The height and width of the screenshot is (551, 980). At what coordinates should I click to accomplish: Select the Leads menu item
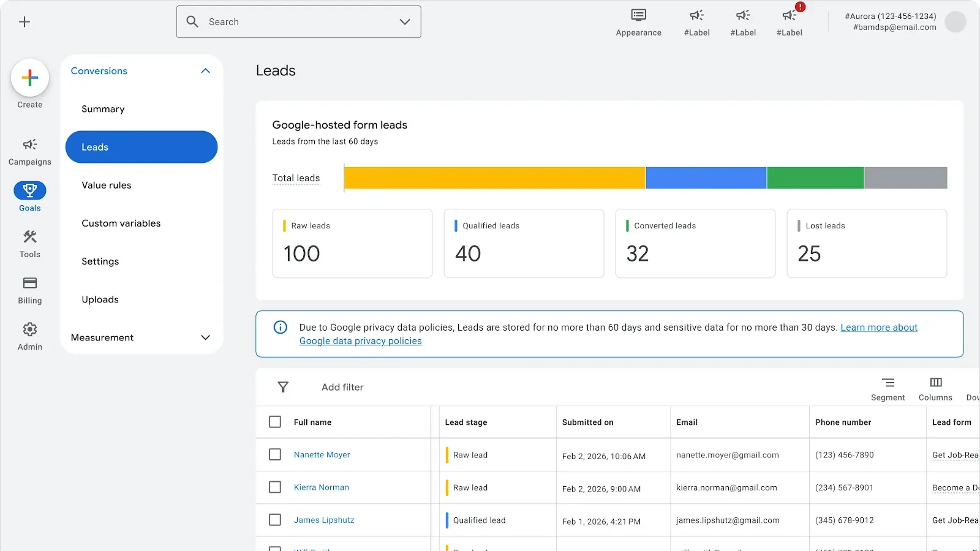[x=141, y=147]
